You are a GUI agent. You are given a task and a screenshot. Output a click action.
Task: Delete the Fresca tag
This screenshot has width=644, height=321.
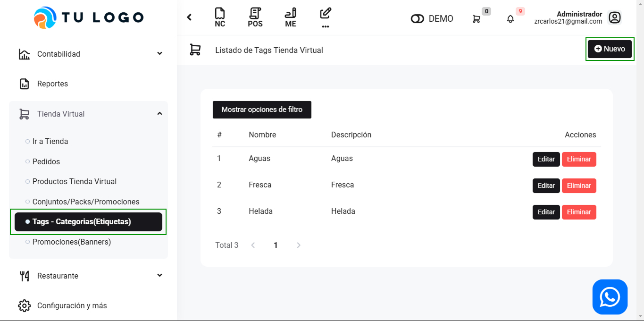click(579, 186)
